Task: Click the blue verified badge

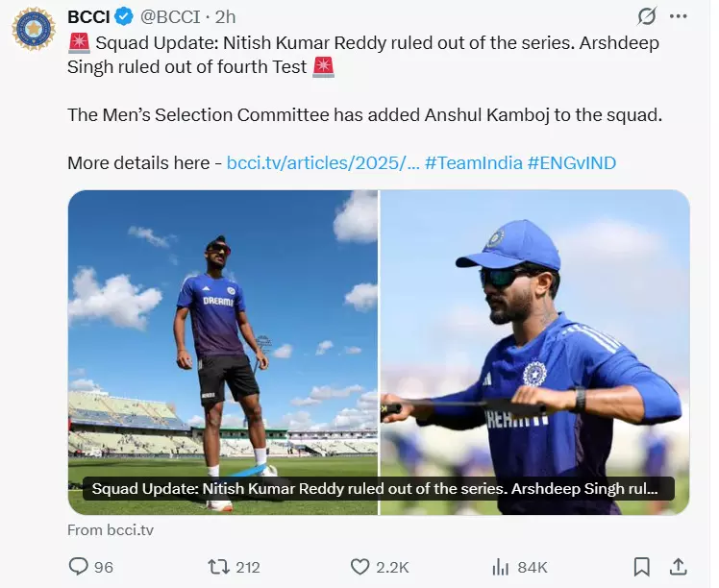Action: click(125, 17)
